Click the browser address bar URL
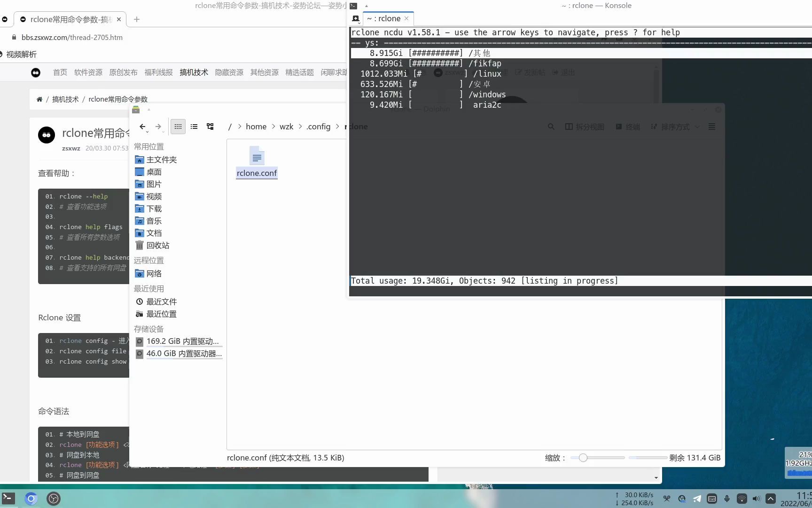Screen dimensions: 812x508 (72, 37)
